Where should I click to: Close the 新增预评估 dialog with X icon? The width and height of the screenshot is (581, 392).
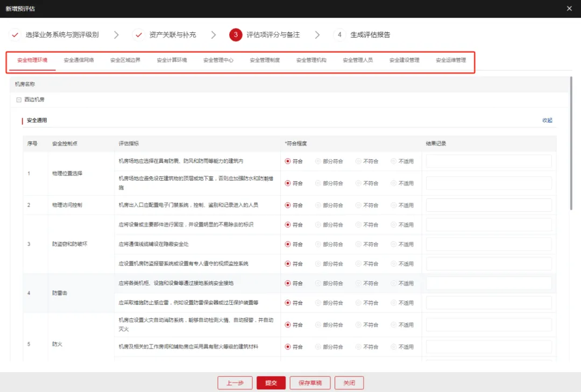(x=570, y=9)
